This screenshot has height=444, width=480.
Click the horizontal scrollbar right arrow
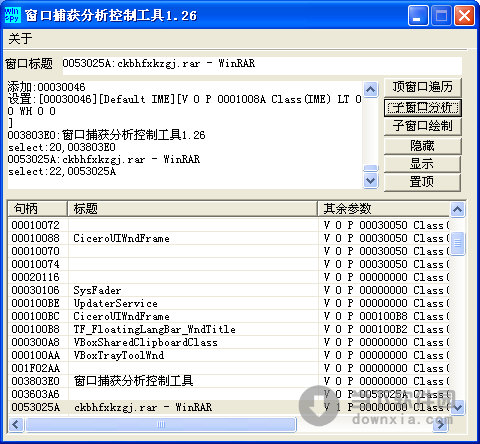[x=441, y=424]
